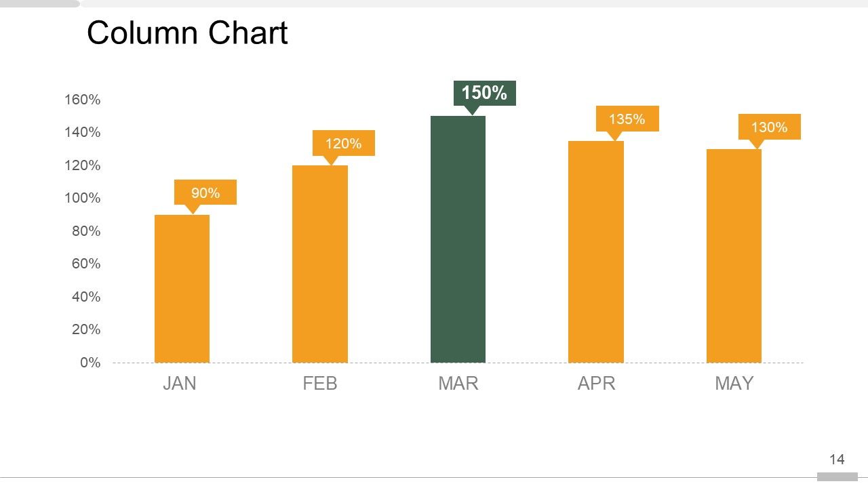This screenshot has height=488, width=868.
Task: Select the JAN category axis label
Action: pyautogui.click(x=180, y=384)
